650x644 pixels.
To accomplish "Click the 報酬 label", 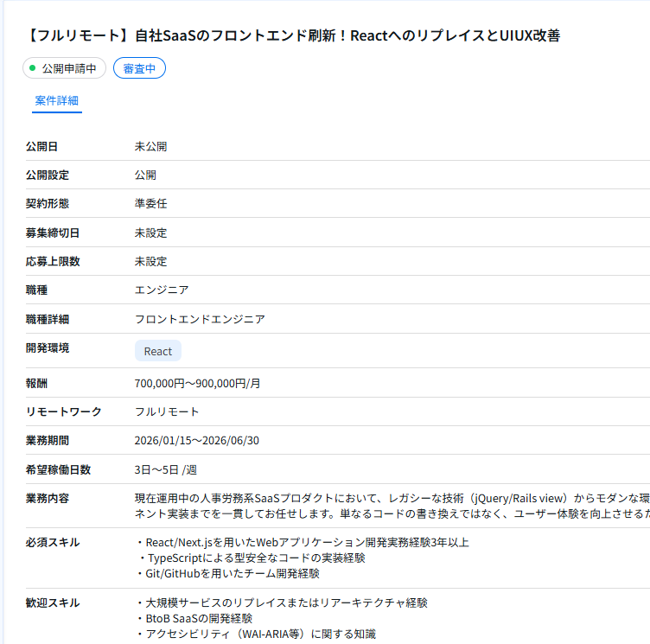I will coord(36,383).
